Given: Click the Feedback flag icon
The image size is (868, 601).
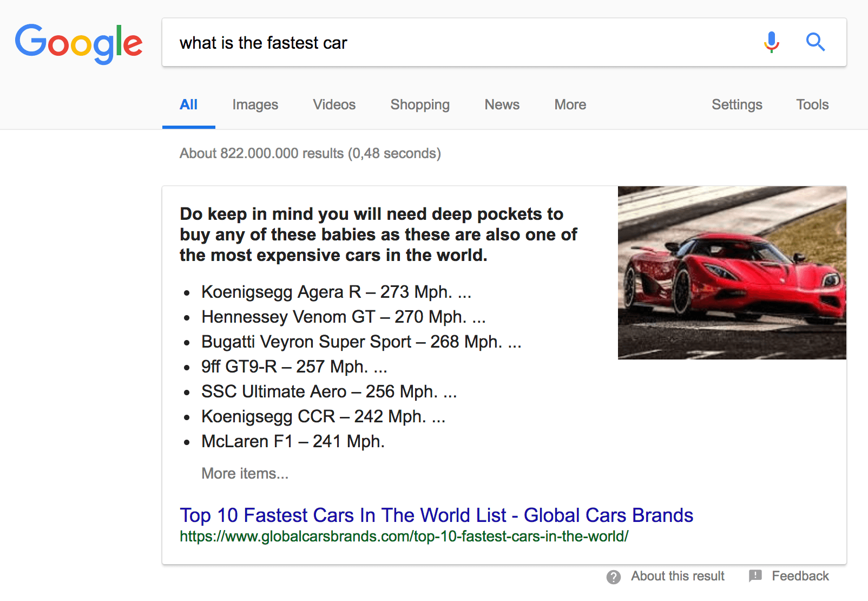Looking at the screenshot, I should click(755, 576).
